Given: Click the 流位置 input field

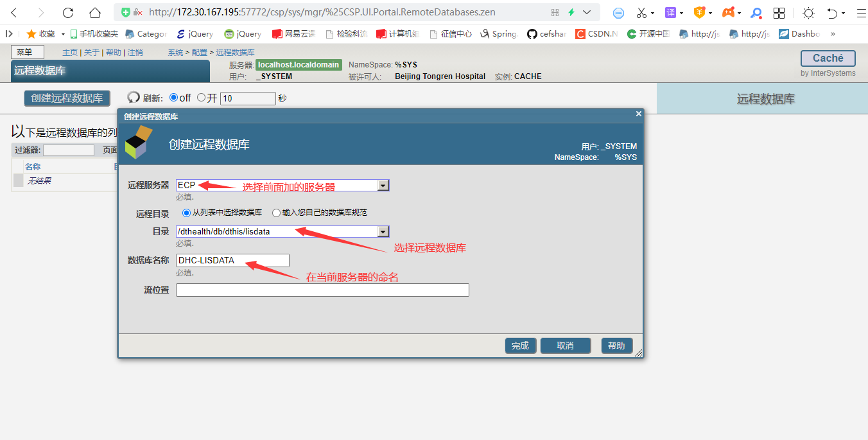Looking at the screenshot, I should (322, 290).
